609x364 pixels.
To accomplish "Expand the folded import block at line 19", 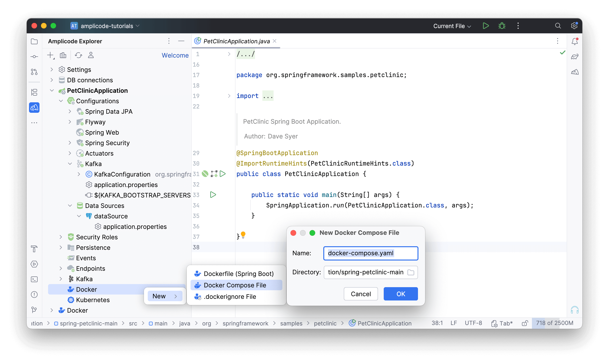I will [229, 96].
